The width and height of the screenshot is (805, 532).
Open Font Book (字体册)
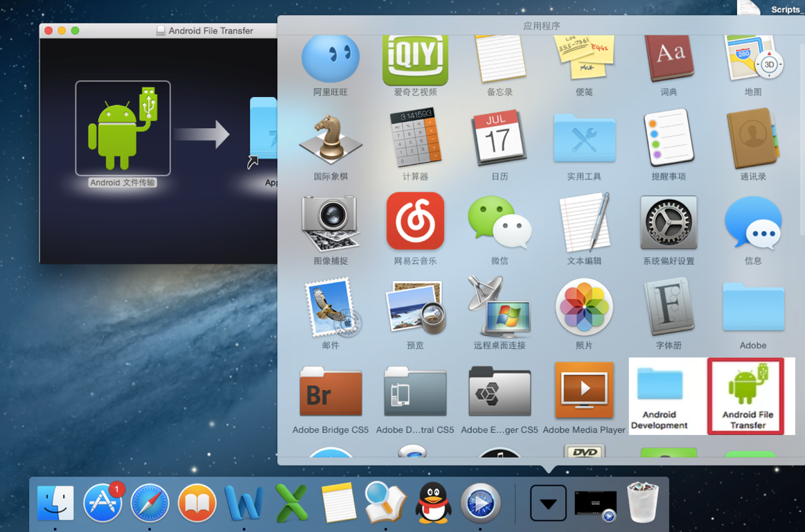click(x=669, y=305)
